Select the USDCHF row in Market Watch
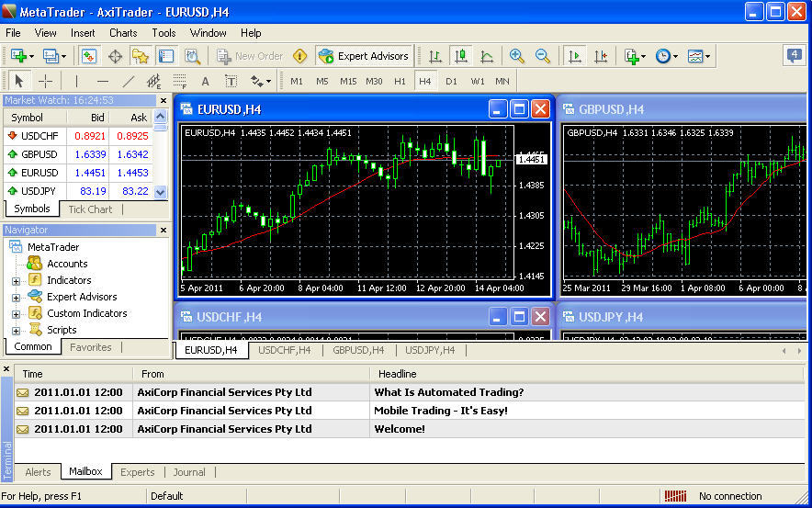The width and height of the screenshot is (812, 508). click(x=78, y=136)
